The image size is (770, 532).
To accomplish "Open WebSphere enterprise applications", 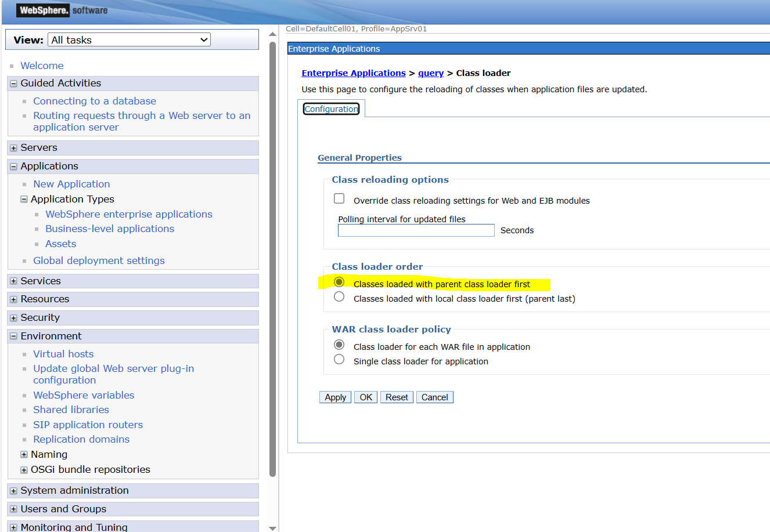I will (129, 214).
